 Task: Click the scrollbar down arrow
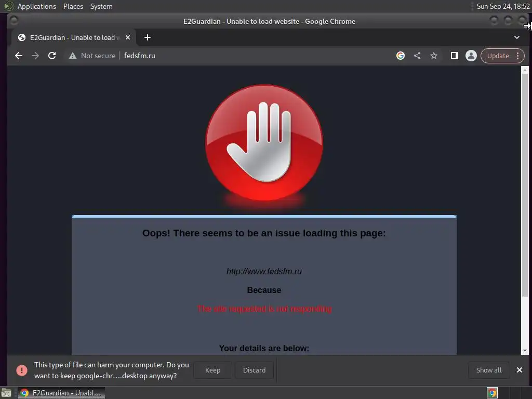click(x=525, y=351)
